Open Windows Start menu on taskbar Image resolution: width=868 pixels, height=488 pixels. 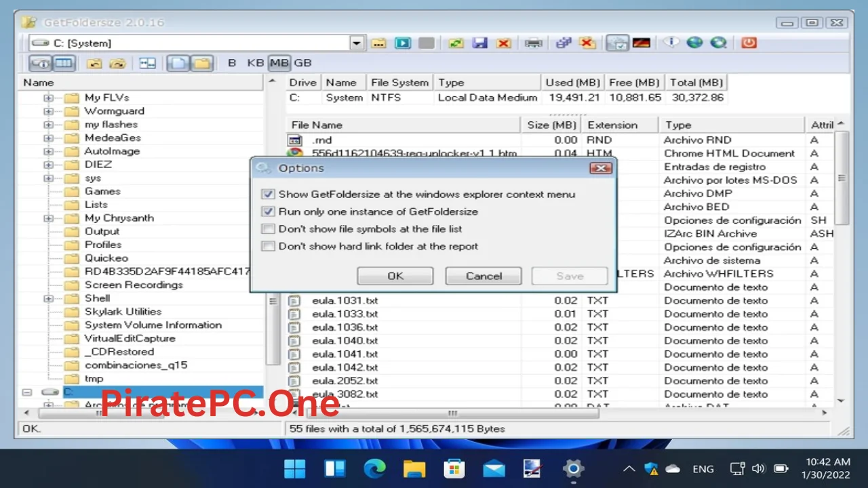pyautogui.click(x=295, y=468)
